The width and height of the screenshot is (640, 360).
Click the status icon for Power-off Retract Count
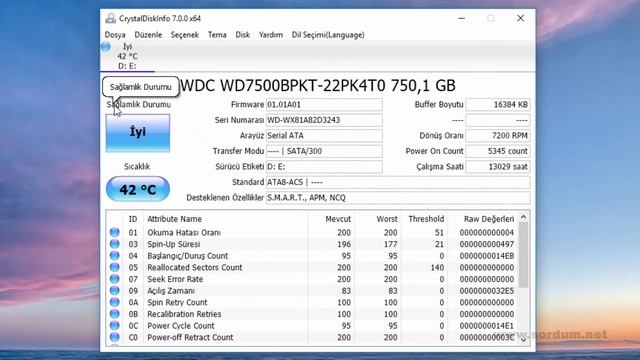[x=115, y=337]
